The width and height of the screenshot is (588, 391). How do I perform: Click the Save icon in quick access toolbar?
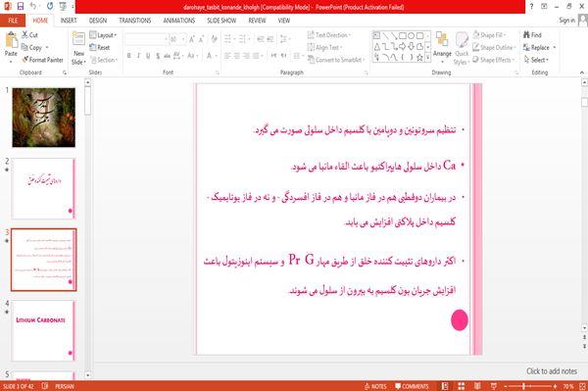[21, 7]
